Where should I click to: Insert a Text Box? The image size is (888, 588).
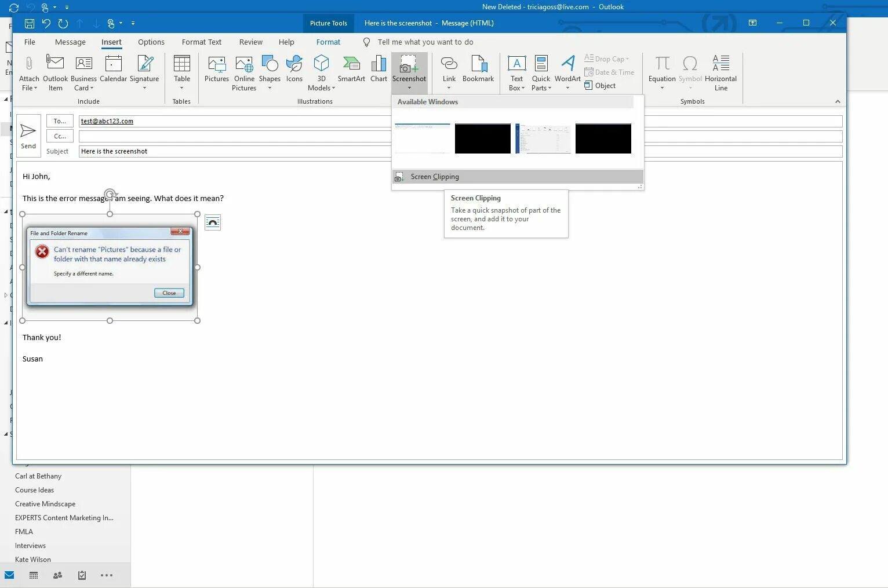516,73
